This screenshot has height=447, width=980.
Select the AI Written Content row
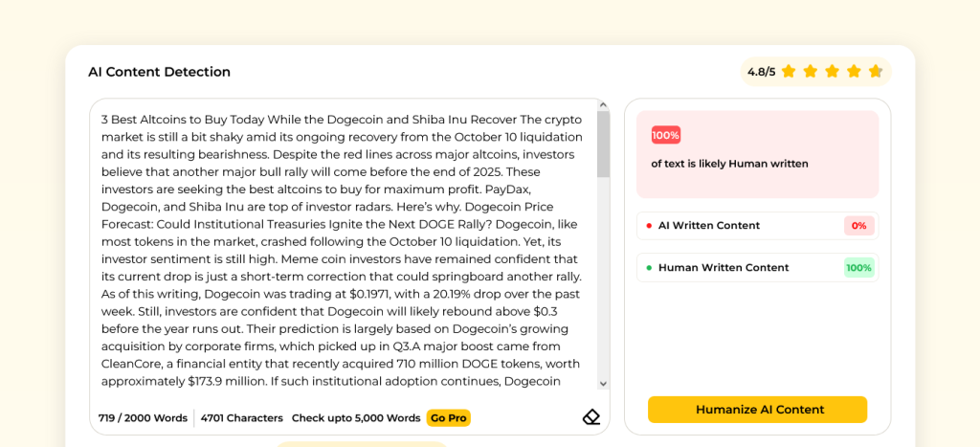[756, 226]
